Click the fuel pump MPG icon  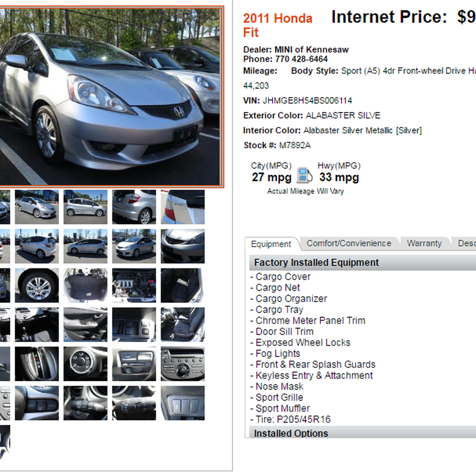point(304,175)
